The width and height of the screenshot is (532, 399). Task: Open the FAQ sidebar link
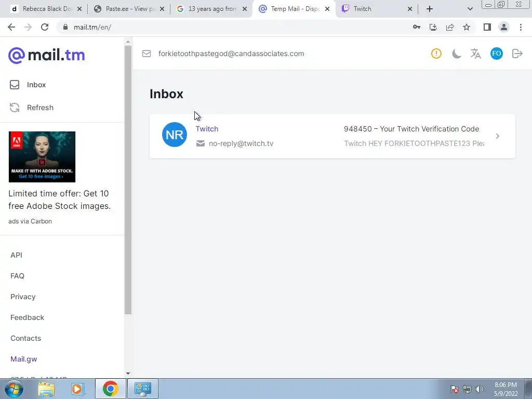[x=17, y=276]
